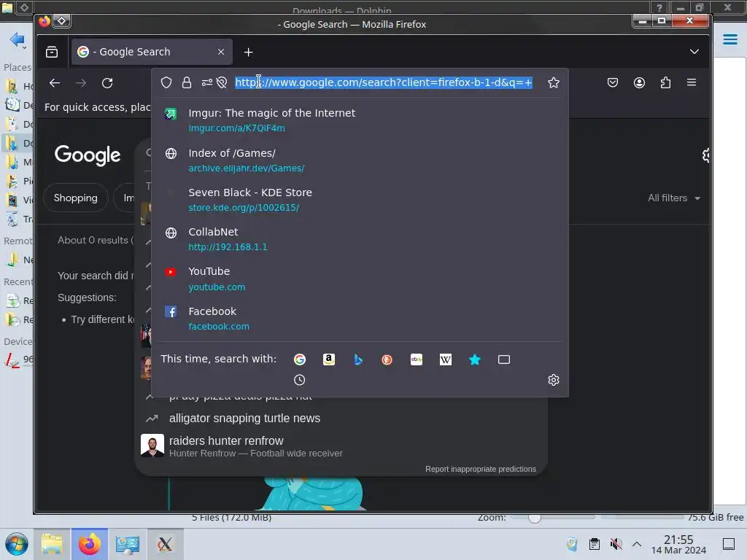
Task: Click Hunter Renfrow thumbnail image
Action: [x=152, y=446]
